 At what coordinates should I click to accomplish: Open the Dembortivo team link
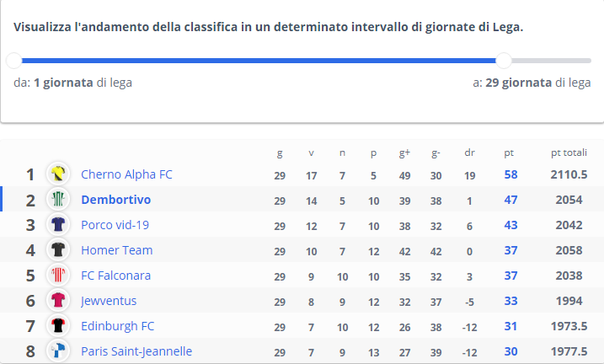click(x=116, y=200)
